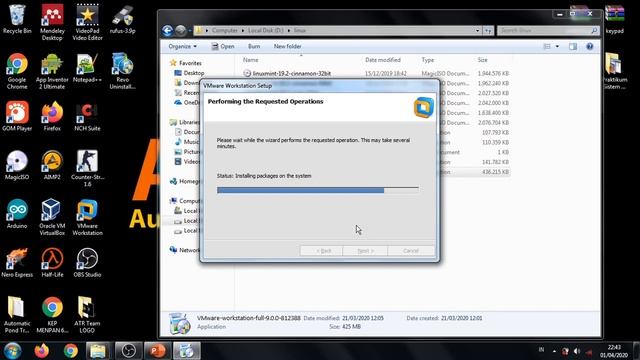Open KEP MENPAN Chrome shortcut
Image resolution: width=640 pixels, height=360 pixels.
coord(52,314)
